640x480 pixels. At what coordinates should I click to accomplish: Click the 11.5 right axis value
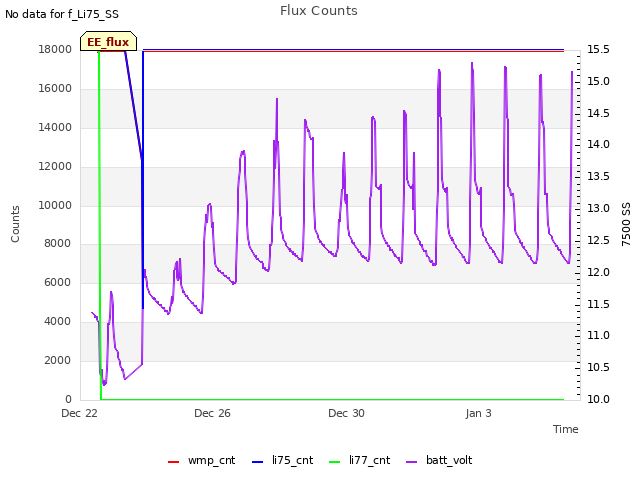pyautogui.click(x=598, y=304)
